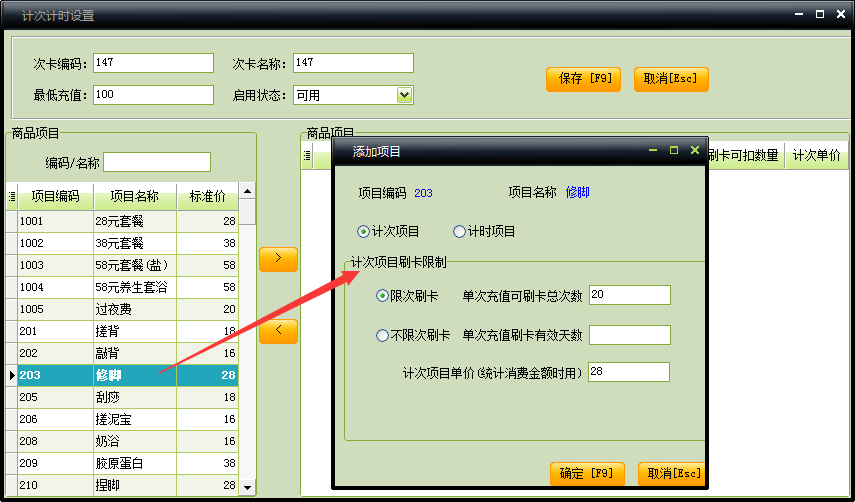Click the right product grid column-selector icon

307,156
